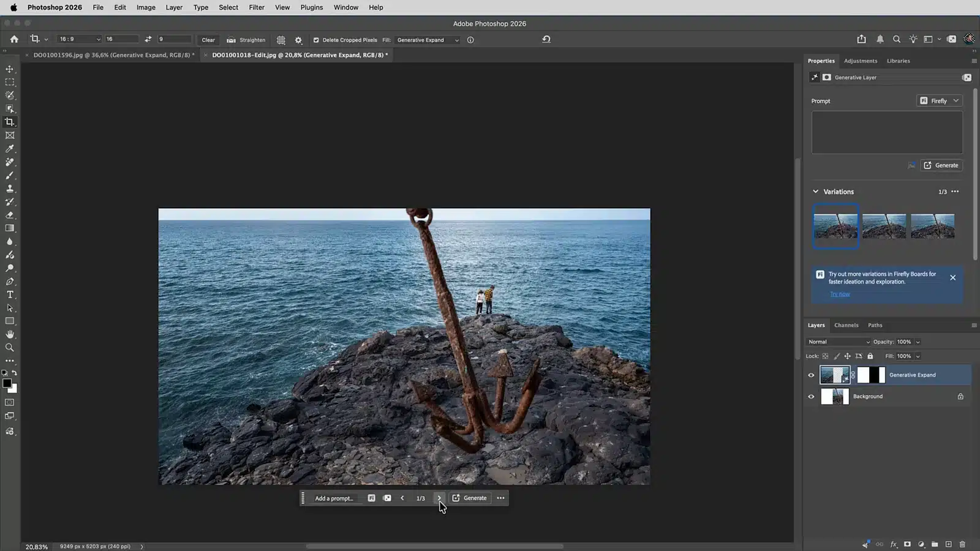Open the 16:9 aspect ratio dropdown
980x551 pixels.
point(79,39)
